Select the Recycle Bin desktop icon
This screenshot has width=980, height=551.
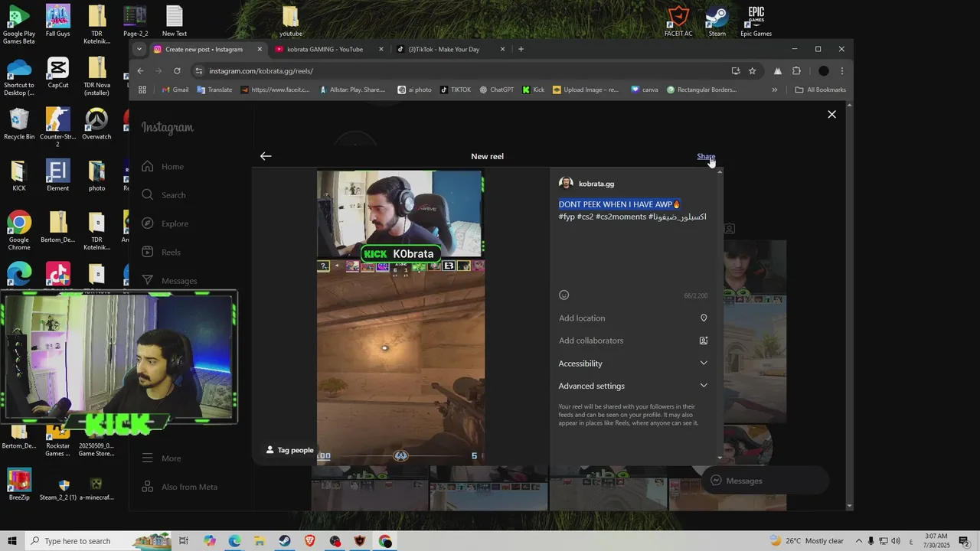coord(19,125)
